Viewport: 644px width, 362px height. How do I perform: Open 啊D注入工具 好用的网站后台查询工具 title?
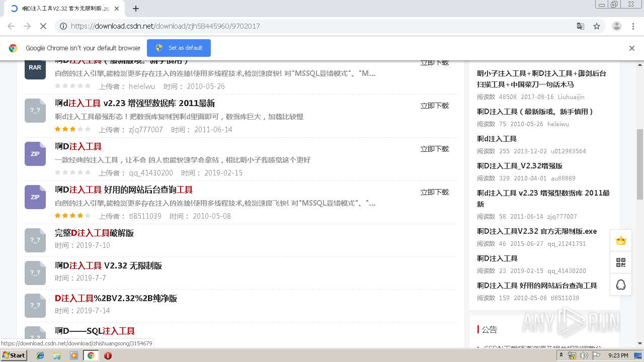(x=124, y=190)
